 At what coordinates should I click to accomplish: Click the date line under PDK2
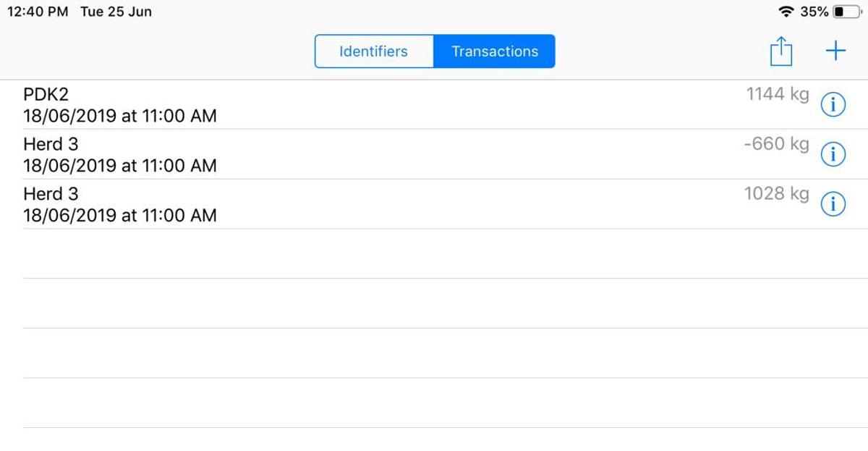119,116
